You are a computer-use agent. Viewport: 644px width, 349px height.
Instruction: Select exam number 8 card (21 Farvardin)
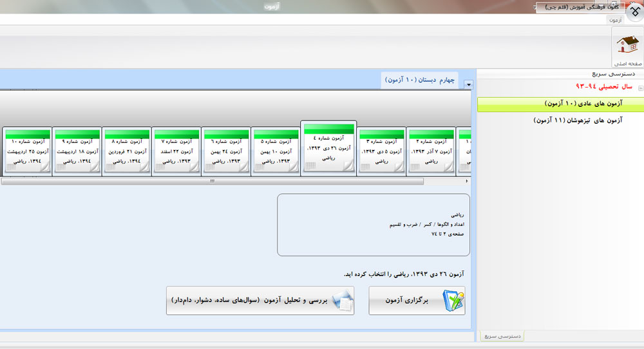coord(126,151)
